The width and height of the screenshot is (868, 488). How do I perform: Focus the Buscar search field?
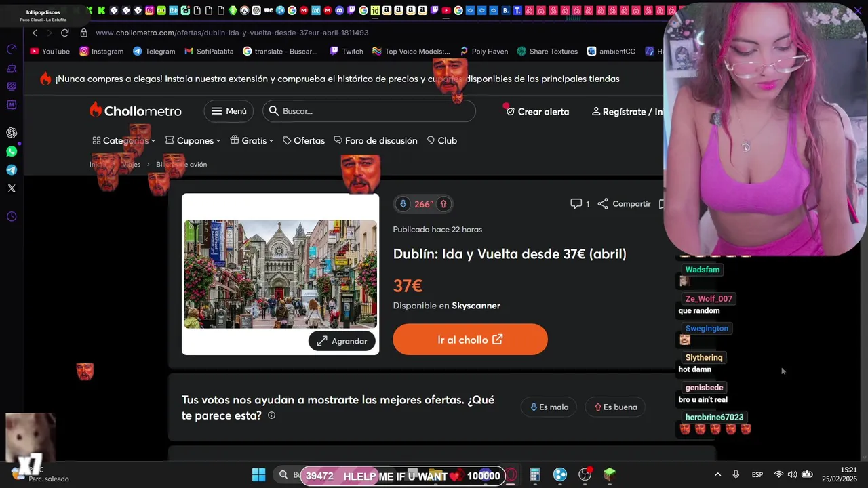(369, 111)
